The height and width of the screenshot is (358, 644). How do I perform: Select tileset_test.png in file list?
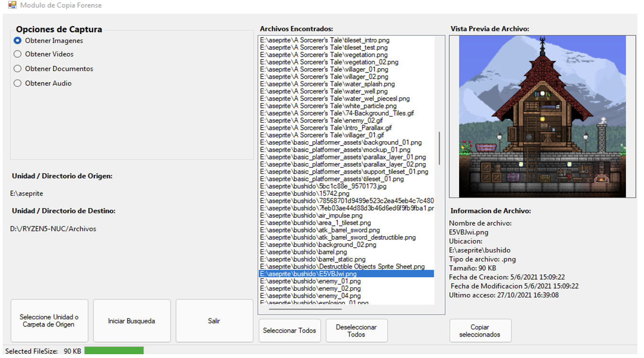346,47
